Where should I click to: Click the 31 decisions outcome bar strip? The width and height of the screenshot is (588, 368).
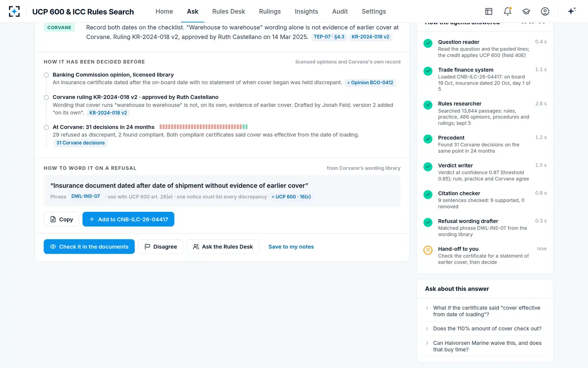(x=203, y=127)
